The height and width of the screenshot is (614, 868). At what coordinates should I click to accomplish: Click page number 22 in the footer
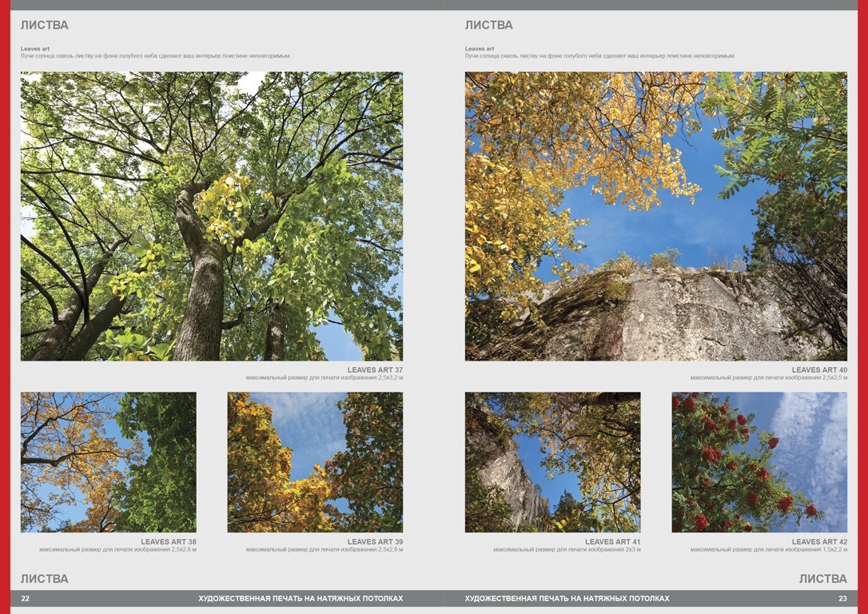[26, 598]
